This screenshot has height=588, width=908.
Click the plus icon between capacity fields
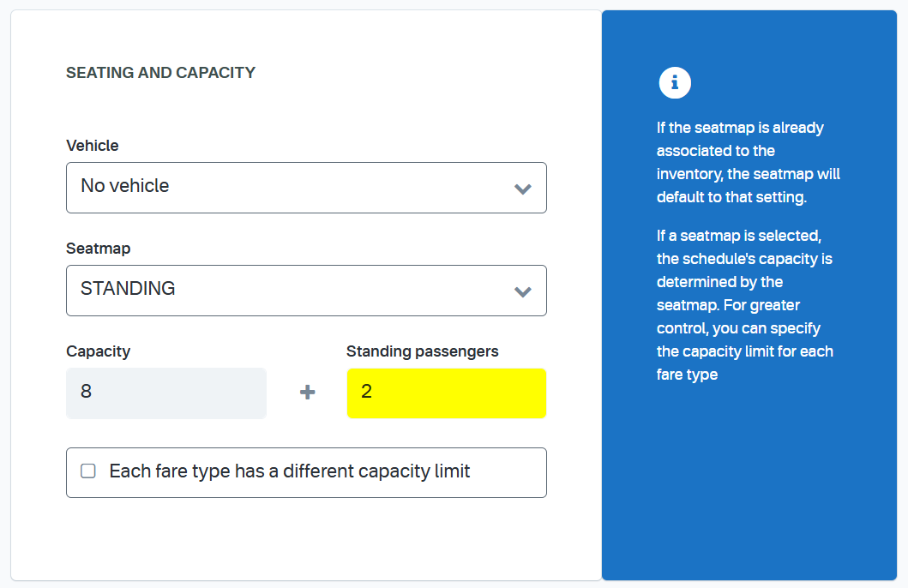(x=308, y=393)
